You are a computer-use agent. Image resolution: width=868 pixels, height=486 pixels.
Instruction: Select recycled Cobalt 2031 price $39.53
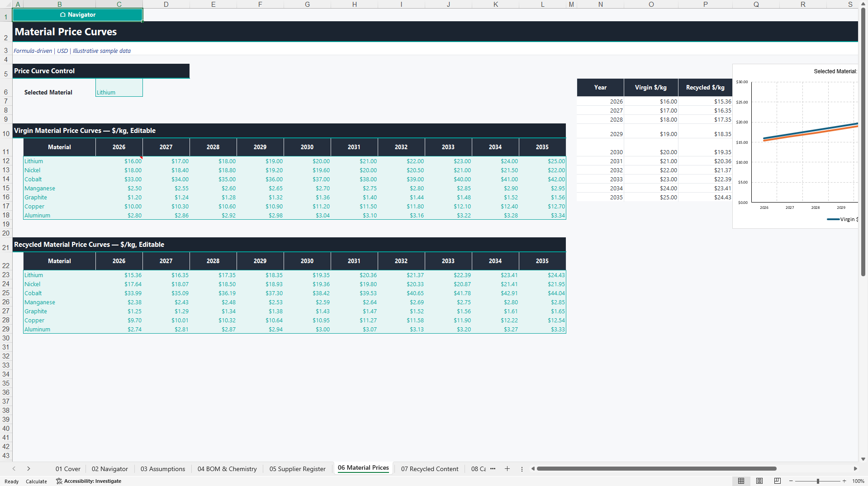tap(355, 293)
